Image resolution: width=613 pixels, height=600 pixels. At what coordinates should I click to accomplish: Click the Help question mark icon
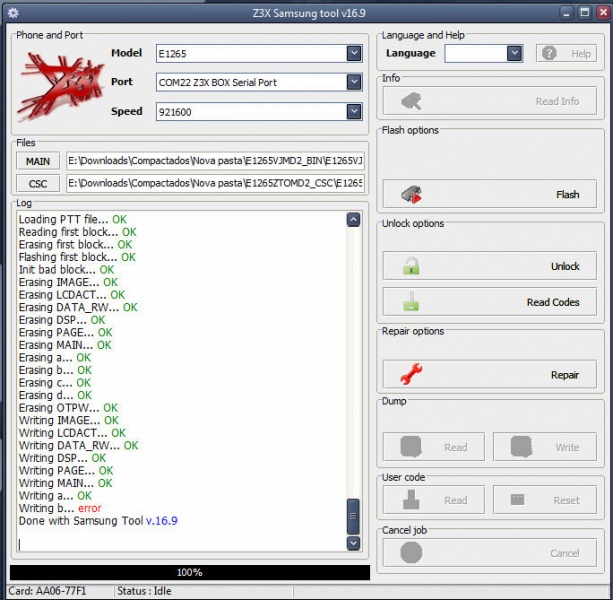click(549, 53)
